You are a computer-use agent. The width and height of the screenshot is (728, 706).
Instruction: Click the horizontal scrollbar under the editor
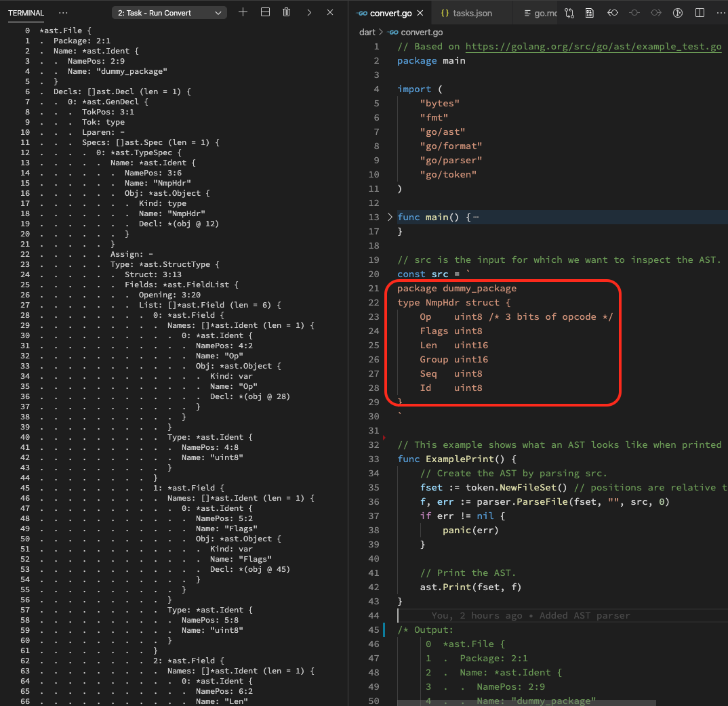[526, 703]
